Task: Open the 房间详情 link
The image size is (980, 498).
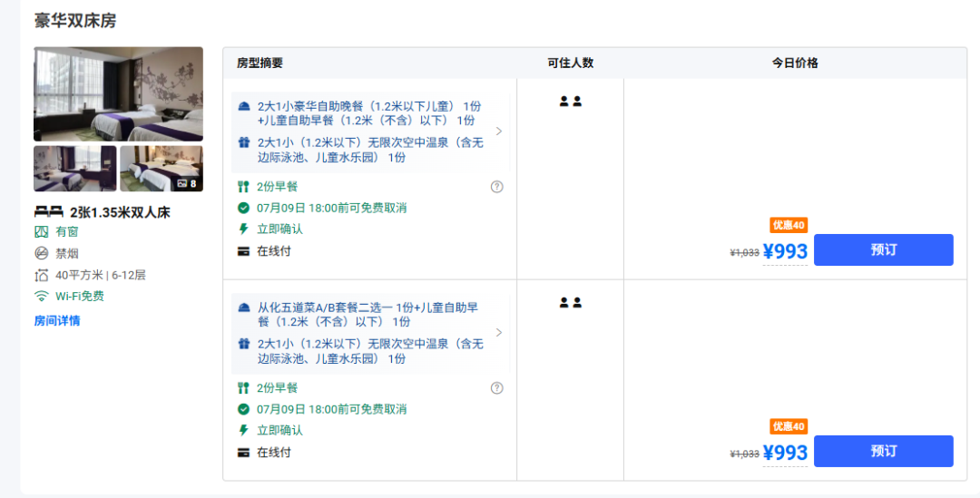Action: click(x=57, y=320)
